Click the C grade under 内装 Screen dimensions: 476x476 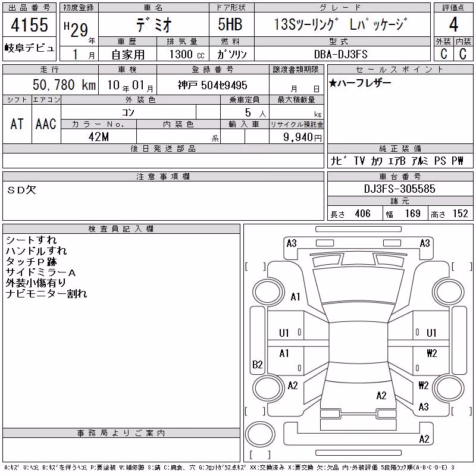pyautogui.click(x=463, y=54)
